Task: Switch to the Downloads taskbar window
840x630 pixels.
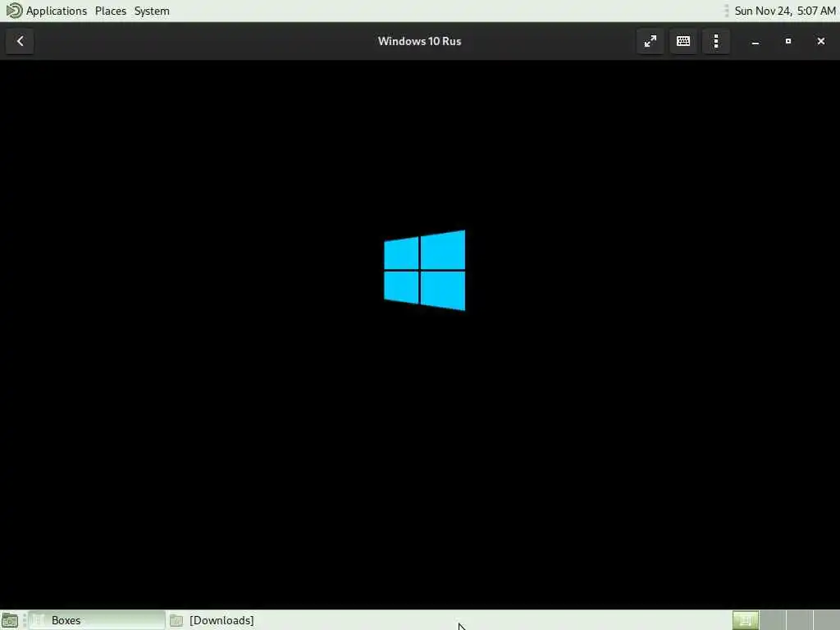Action: pos(212,620)
